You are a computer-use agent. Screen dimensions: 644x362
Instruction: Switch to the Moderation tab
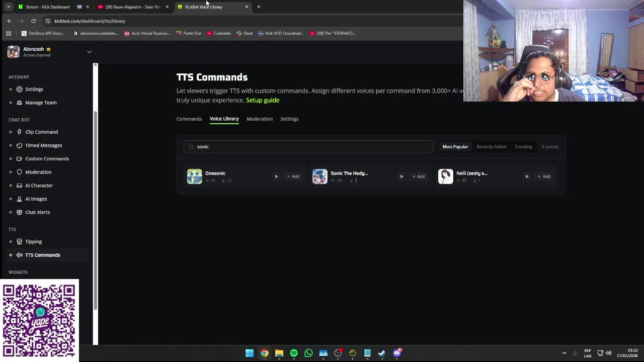[x=260, y=119]
